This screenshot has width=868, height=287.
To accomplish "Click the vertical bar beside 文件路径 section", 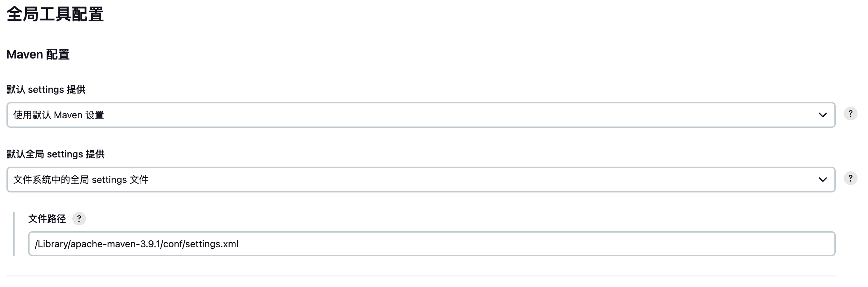I will 14,234.
